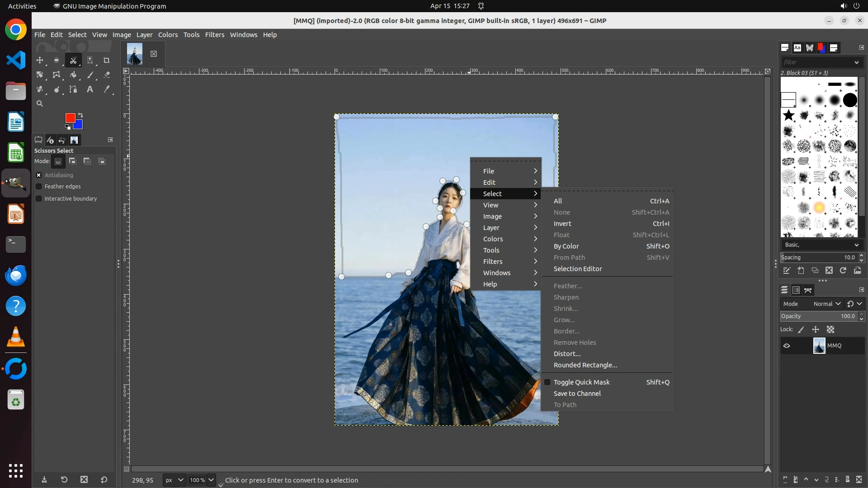Open the zoom percentage dropdown
The width and height of the screenshot is (868, 488).
(211, 480)
